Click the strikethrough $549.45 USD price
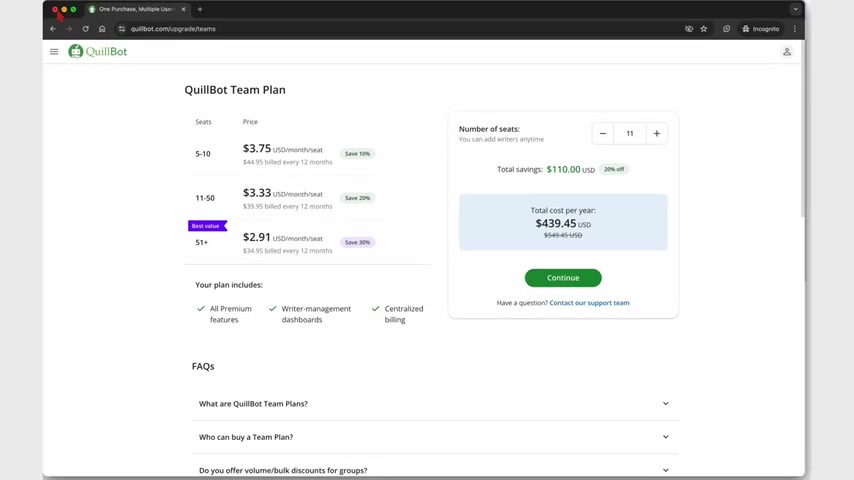This screenshot has height=480, width=854. [563, 235]
